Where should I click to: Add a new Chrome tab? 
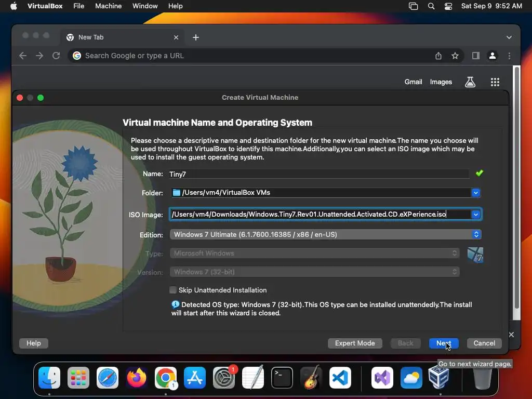196,37
